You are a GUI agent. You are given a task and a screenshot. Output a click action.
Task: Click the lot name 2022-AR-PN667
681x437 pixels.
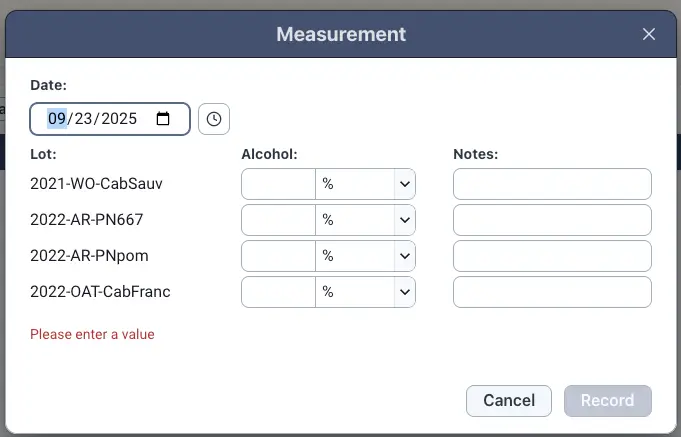(x=86, y=220)
